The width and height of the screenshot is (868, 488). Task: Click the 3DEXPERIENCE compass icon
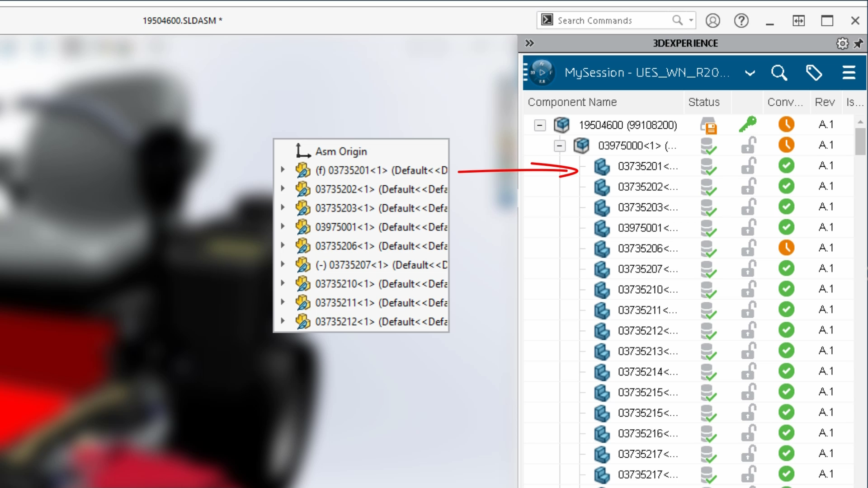pos(542,72)
